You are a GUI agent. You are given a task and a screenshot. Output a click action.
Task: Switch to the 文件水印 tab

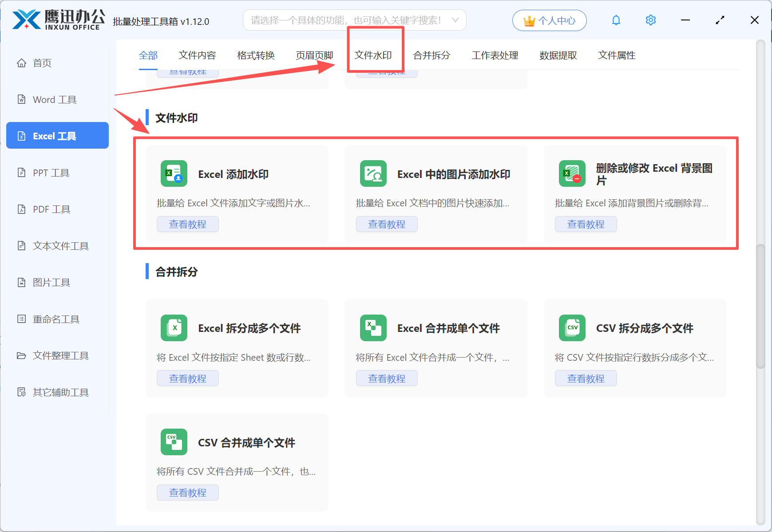(x=373, y=55)
